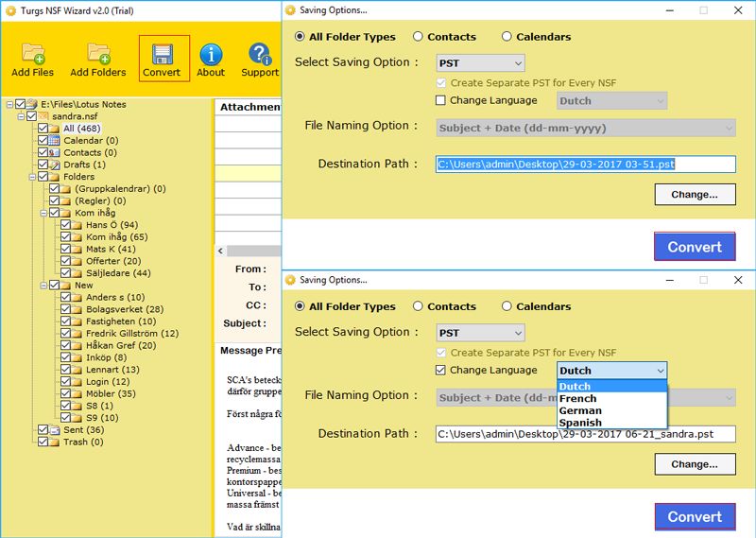Click blue Convert button in upper Saving Options window

[x=695, y=247]
